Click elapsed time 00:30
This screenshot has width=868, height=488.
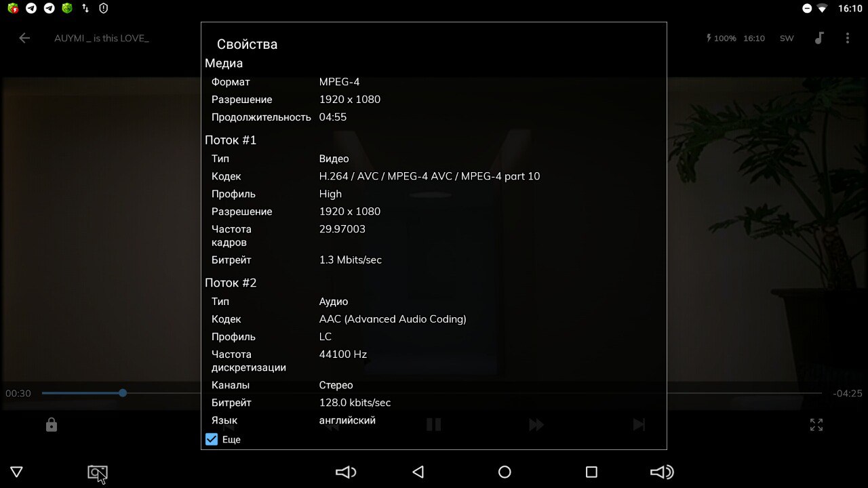point(18,393)
